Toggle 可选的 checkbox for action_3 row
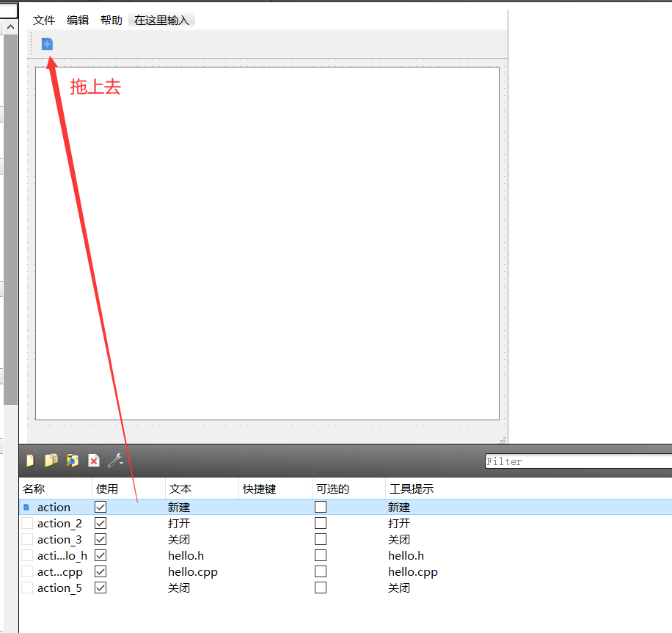This screenshot has width=672, height=633. (x=321, y=540)
